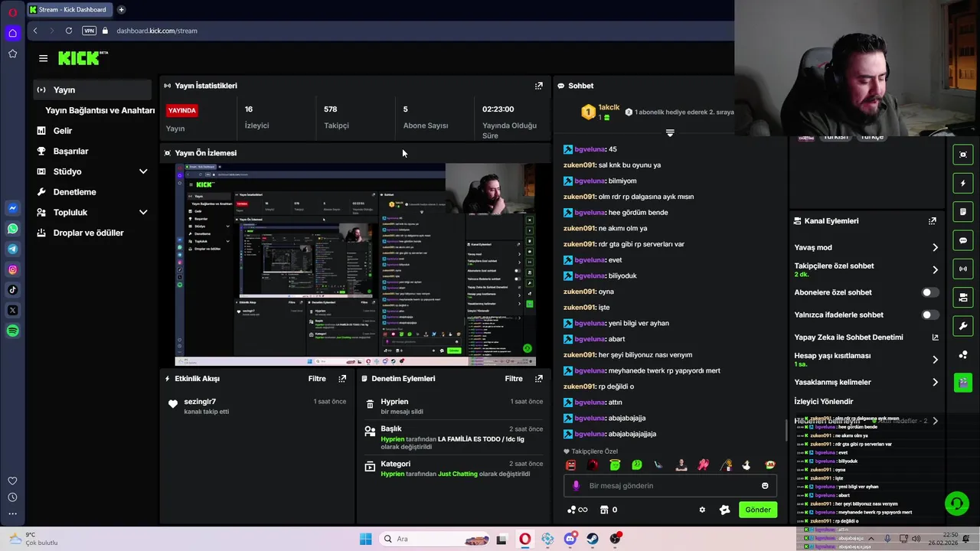Image resolution: width=980 pixels, height=551 pixels.
Task: Reload the page
Action: [69, 31]
